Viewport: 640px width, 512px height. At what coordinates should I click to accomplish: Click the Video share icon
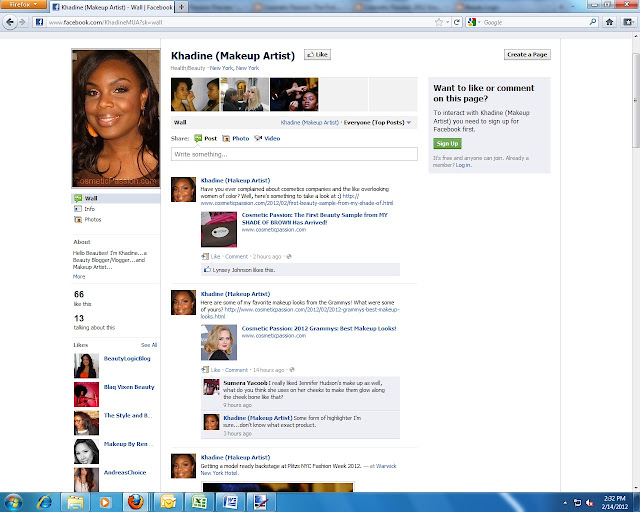(x=258, y=138)
